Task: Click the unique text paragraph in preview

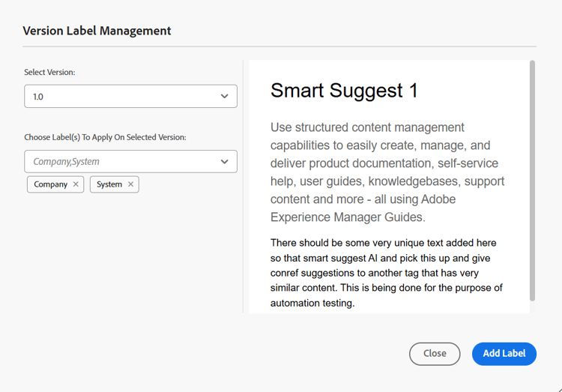Action: (386, 273)
